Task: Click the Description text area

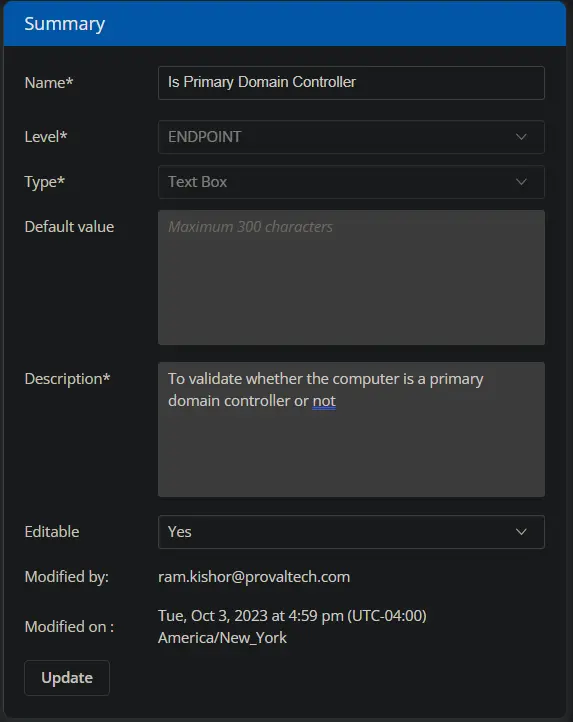Action: pyautogui.click(x=351, y=429)
